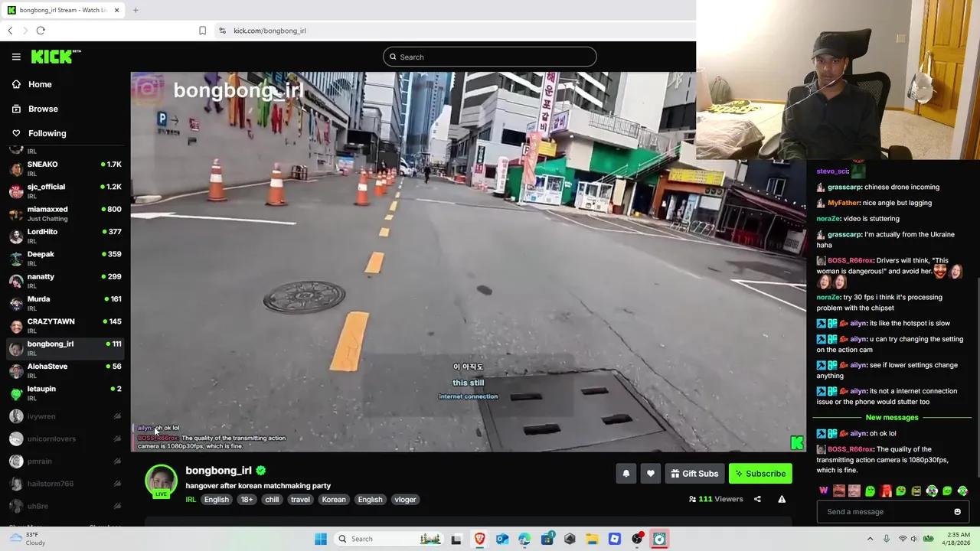
Task: Open AlohaSteve channel in sidebar
Action: pyautogui.click(x=65, y=370)
